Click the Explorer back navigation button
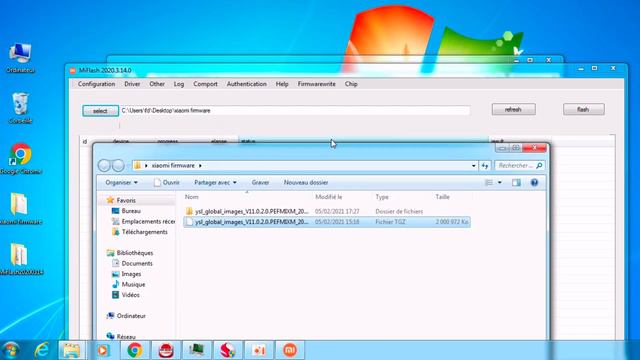The height and width of the screenshot is (360, 640). [104, 165]
